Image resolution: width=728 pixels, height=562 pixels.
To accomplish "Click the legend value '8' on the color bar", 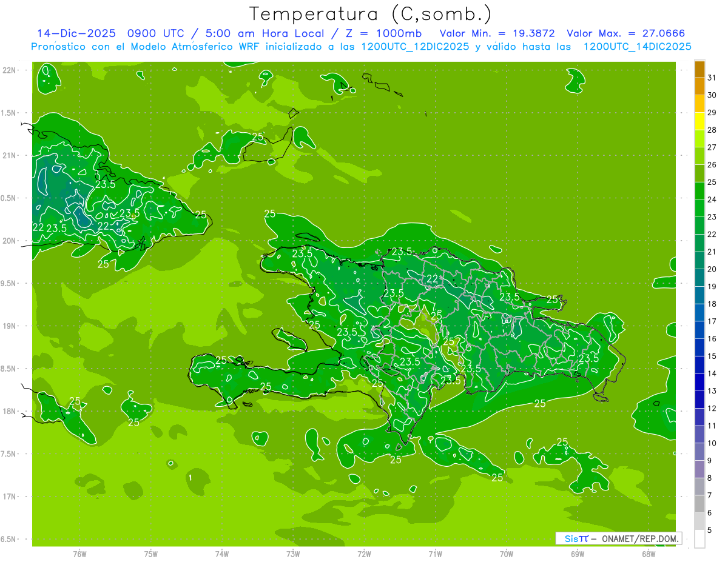I will [710, 478].
